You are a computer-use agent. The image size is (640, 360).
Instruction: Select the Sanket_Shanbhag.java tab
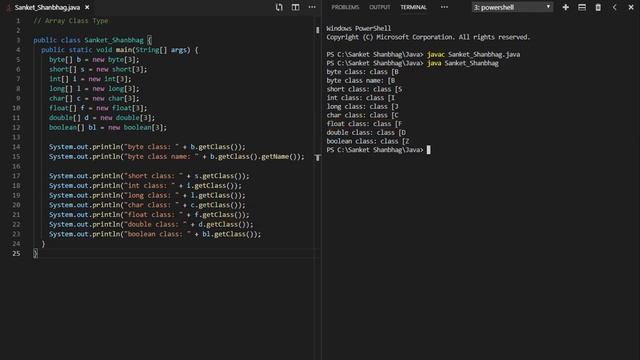pyautogui.click(x=47, y=7)
